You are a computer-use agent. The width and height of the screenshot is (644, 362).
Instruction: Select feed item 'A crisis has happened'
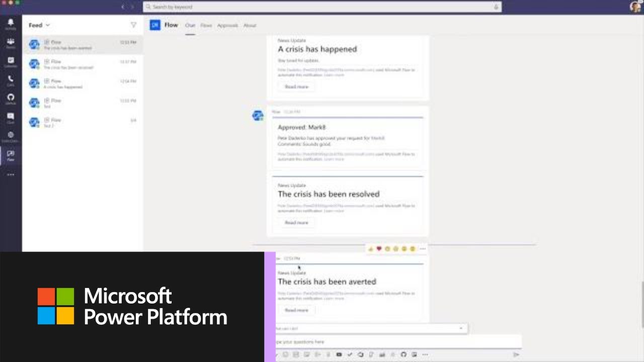pyautogui.click(x=83, y=84)
